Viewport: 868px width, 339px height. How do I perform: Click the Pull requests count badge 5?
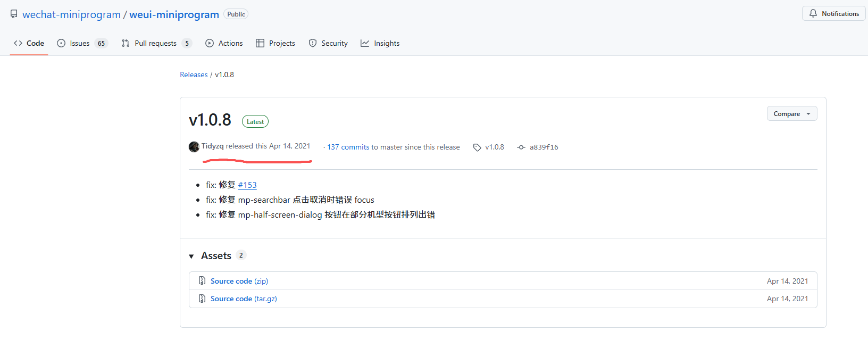[x=187, y=43]
